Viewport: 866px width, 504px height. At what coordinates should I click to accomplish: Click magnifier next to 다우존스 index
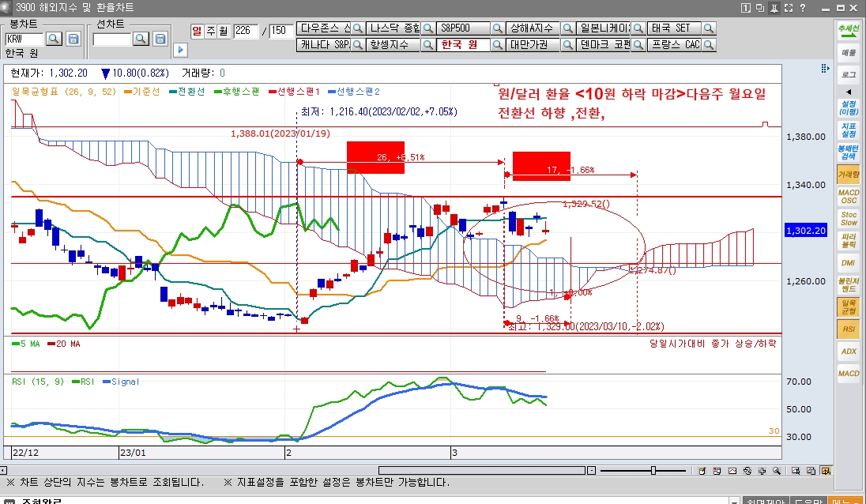358,28
